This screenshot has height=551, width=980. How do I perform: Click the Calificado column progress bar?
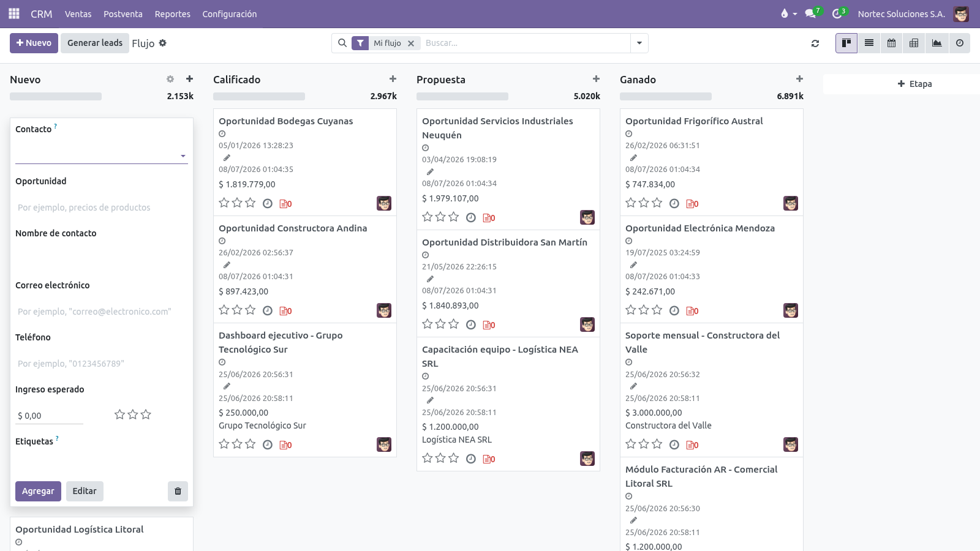(x=259, y=96)
